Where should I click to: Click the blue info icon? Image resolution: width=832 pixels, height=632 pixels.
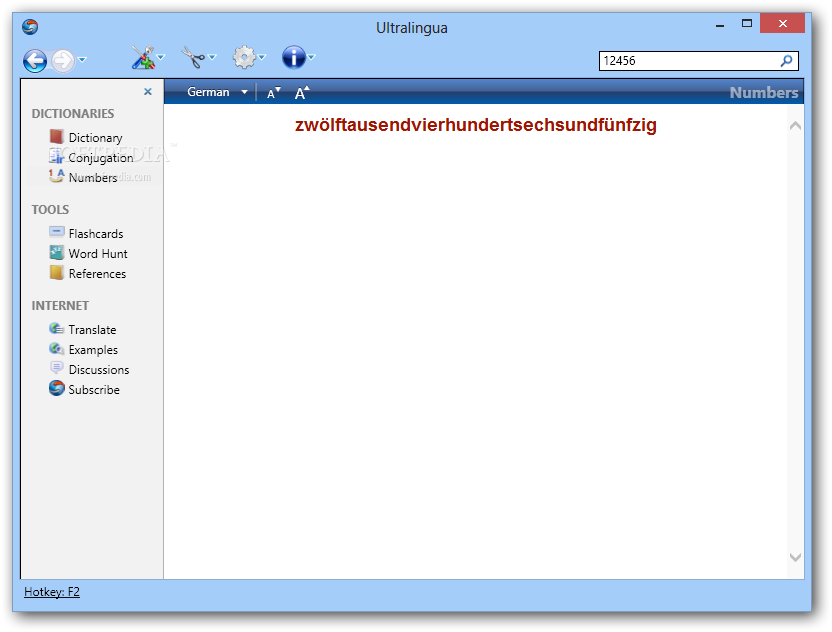click(294, 57)
